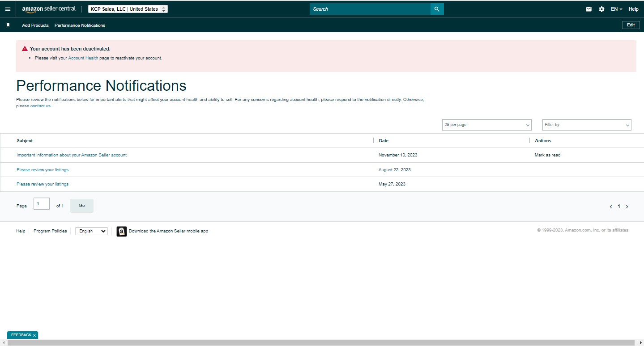This screenshot has width=644, height=346.
Task: Click the scrollbar right arrow
Action: pyautogui.click(x=640, y=343)
